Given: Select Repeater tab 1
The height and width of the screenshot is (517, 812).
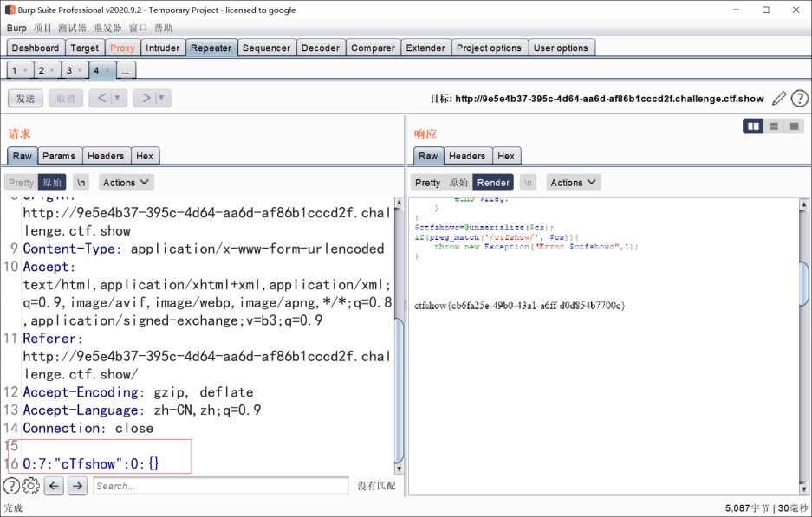Looking at the screenshot, I should [15, 70].
